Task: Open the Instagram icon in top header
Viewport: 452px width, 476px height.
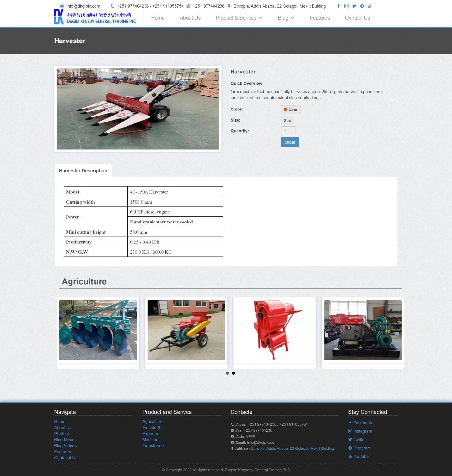Action: [346, 6]
